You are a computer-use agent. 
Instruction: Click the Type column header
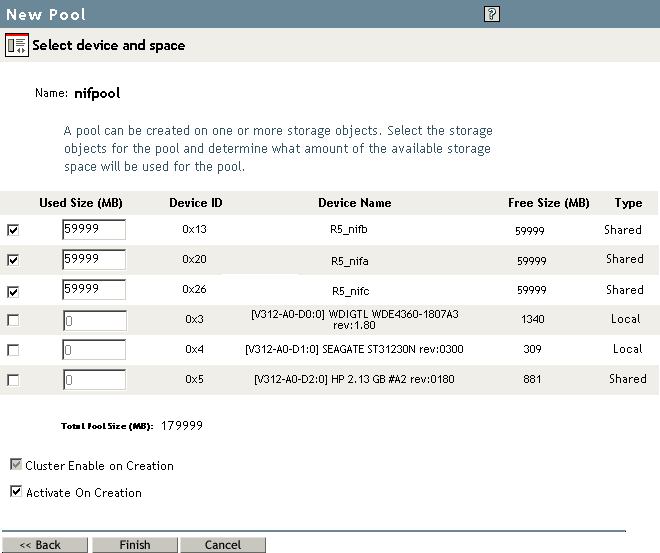point(628,203)
